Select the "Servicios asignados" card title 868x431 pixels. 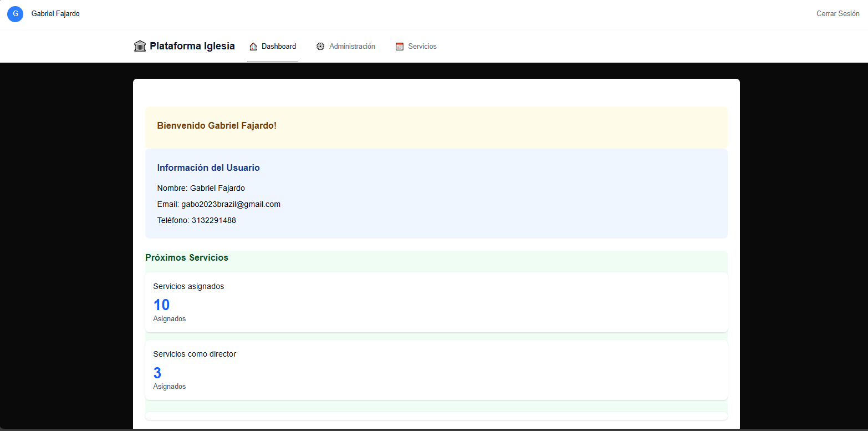[x=188, y=286]
